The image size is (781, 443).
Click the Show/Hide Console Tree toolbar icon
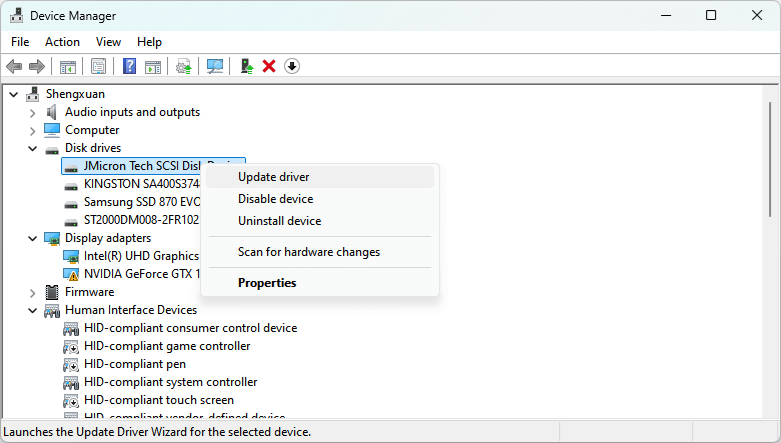68,66
